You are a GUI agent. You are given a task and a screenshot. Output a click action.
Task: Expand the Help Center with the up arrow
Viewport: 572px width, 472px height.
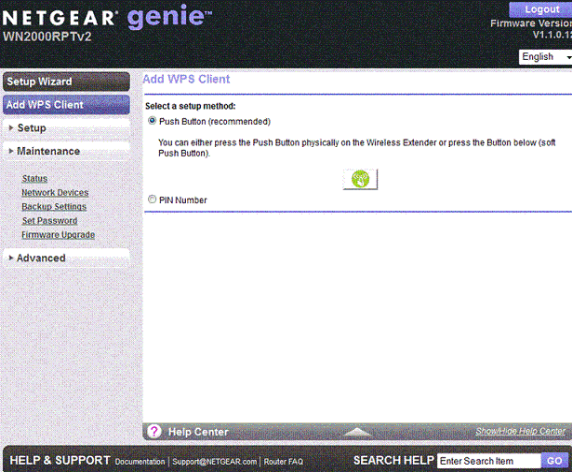(x=358, y=432)
